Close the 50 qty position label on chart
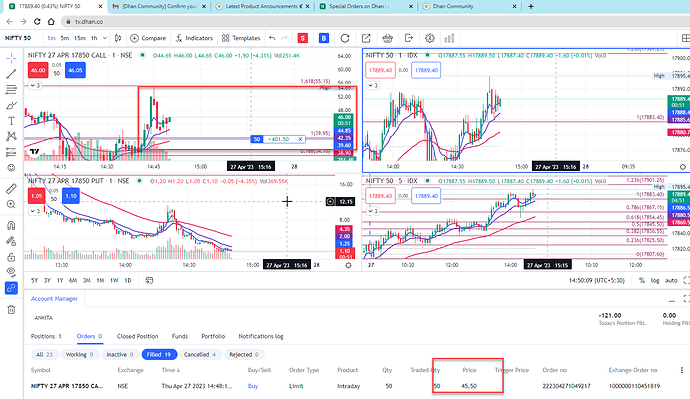690x399 pixels. [x=301, y=139]
